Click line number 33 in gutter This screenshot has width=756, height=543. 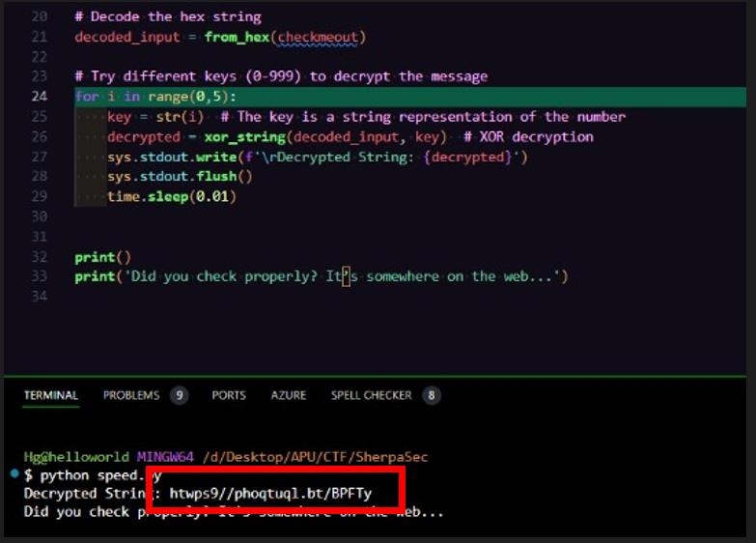tap(40, 276)
